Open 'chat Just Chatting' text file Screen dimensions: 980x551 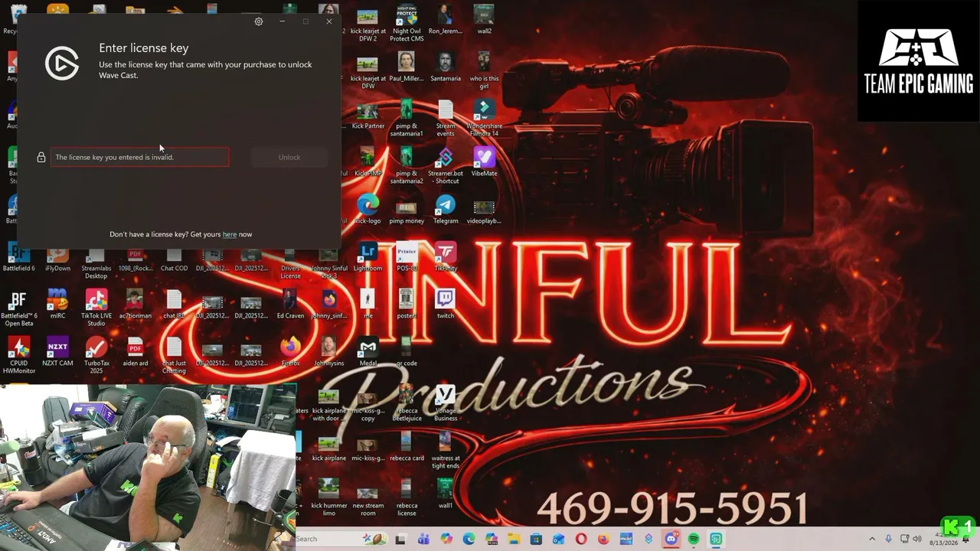[174, 355]
